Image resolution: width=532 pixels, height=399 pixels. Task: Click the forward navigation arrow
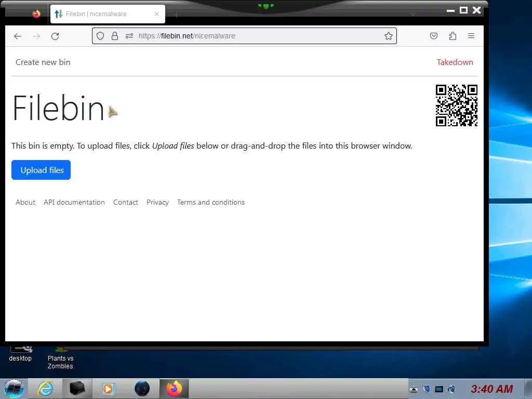[x=36, y=36]
